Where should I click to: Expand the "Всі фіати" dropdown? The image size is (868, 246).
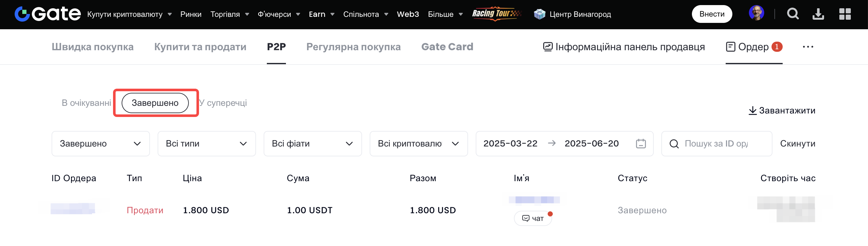click(312, 144)
